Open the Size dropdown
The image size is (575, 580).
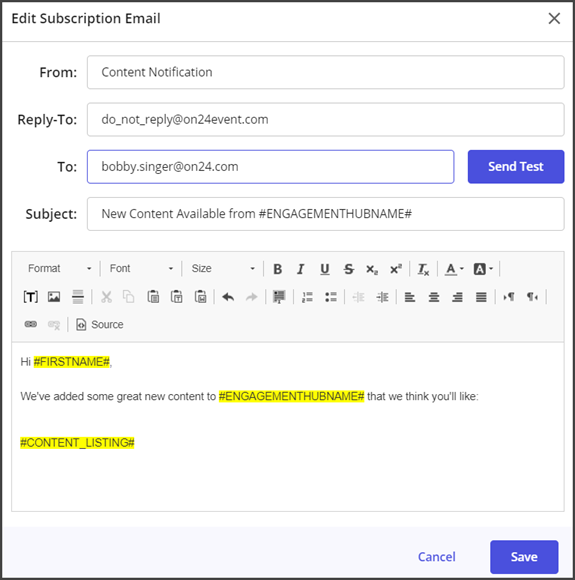coord(223,269)
